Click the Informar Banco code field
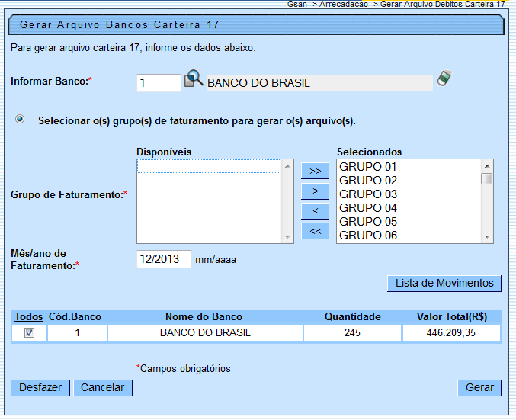Image resolution: width=516 pixels, height=420 pixels. (x=159, y=82)
